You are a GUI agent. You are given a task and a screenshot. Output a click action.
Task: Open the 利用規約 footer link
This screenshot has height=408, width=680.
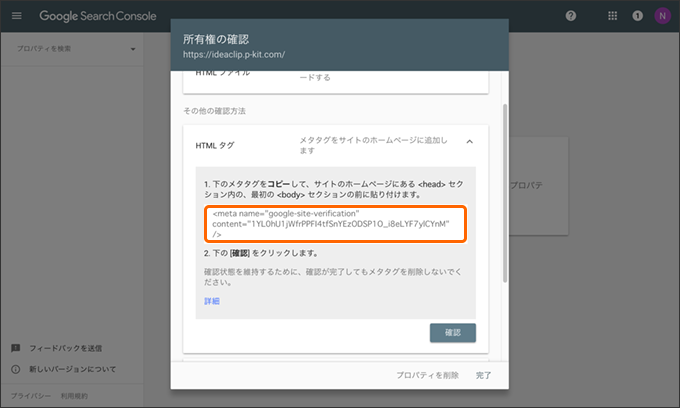pos(74,396)
